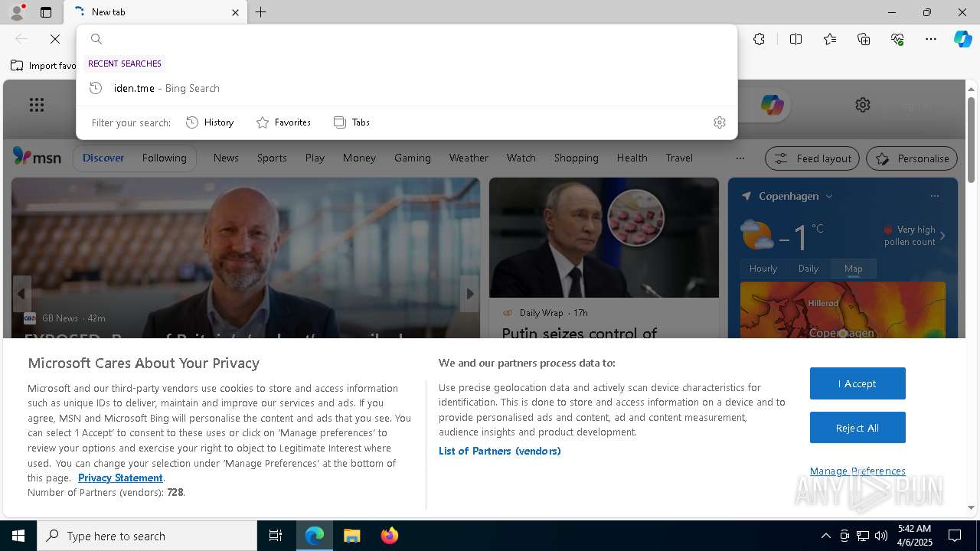Open the browser profile icon
Viewport: 980px width, 551px height.
(16, 12)
